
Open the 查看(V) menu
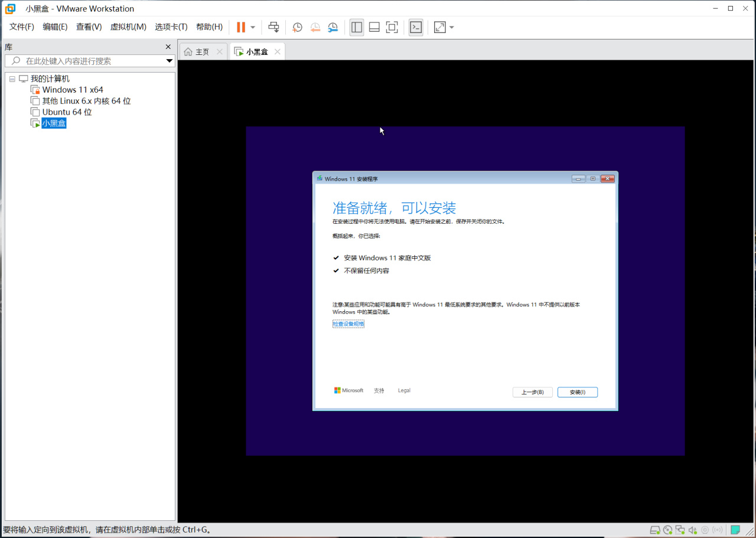[89, 27]
